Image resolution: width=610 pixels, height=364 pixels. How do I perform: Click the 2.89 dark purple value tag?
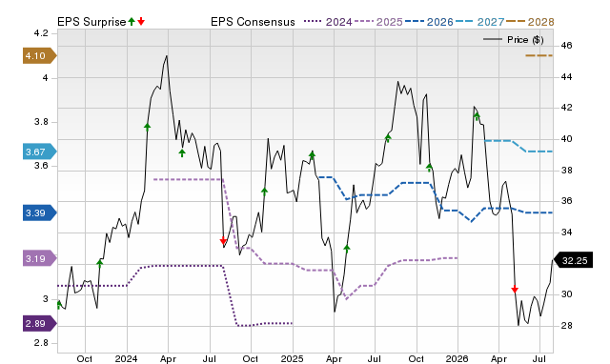tap(39, 324)
